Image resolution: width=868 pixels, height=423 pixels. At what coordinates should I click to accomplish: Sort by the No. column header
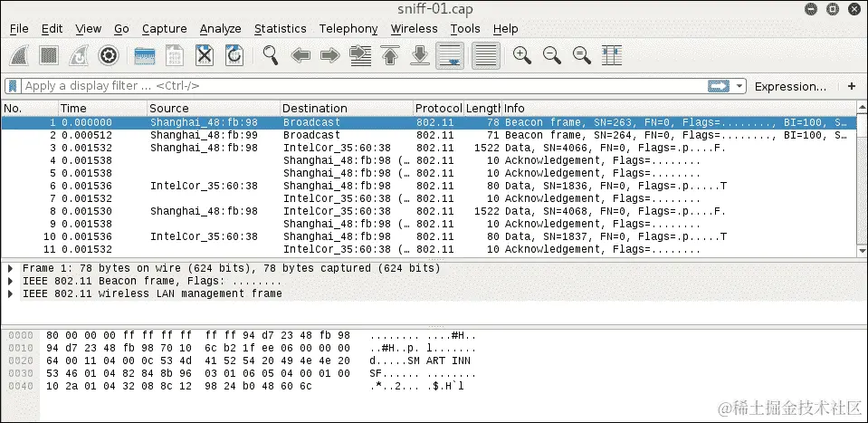[29, 108]
